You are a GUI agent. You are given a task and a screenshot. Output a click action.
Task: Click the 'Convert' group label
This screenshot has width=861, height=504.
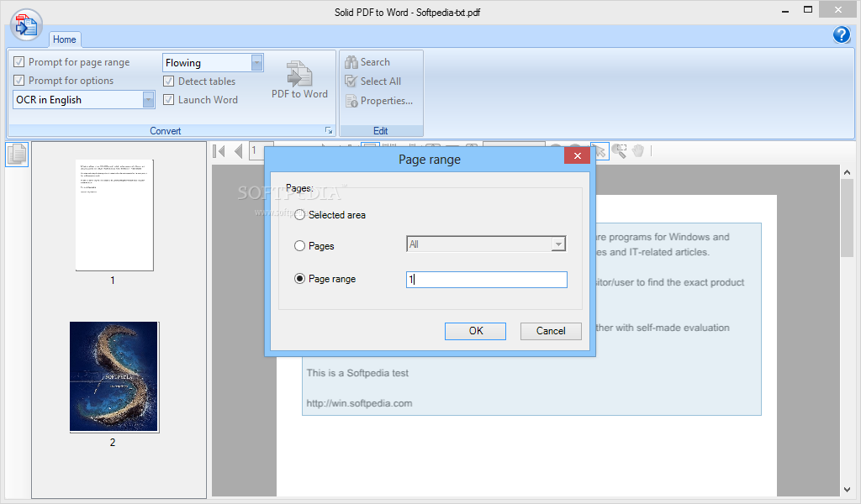coord(166,130)
